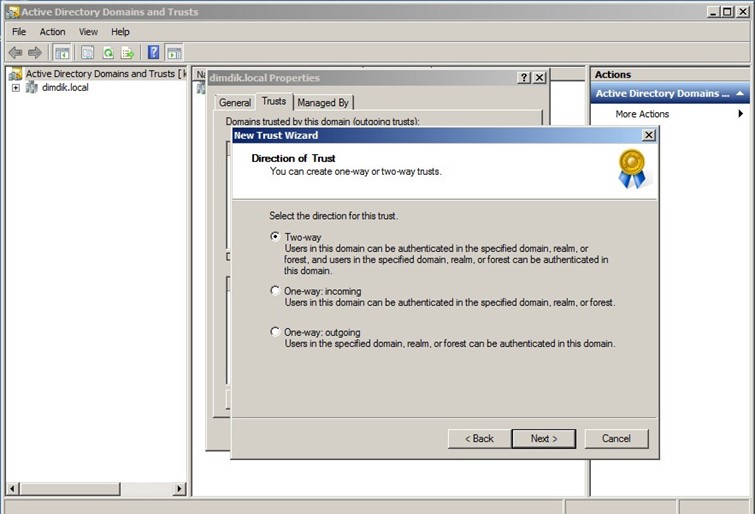Click the Back arrow toolbar icon

click(x=15, y=53)
